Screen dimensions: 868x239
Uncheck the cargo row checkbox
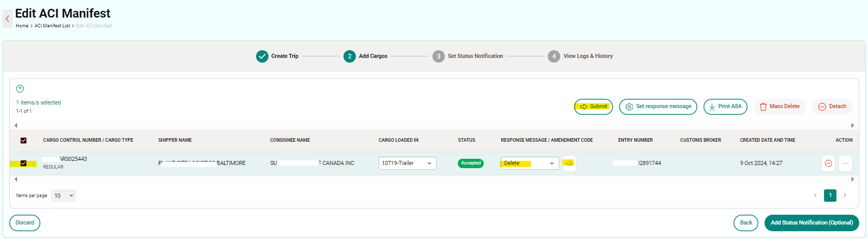(x=23, y=163)
